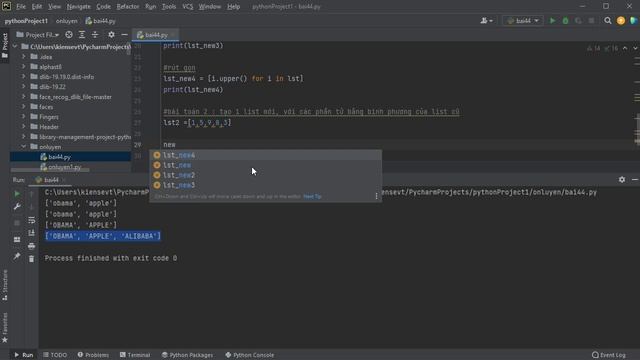Click pythonProject1 in the breadcrumb bar
640x360 pixels.
coord(26,21)
